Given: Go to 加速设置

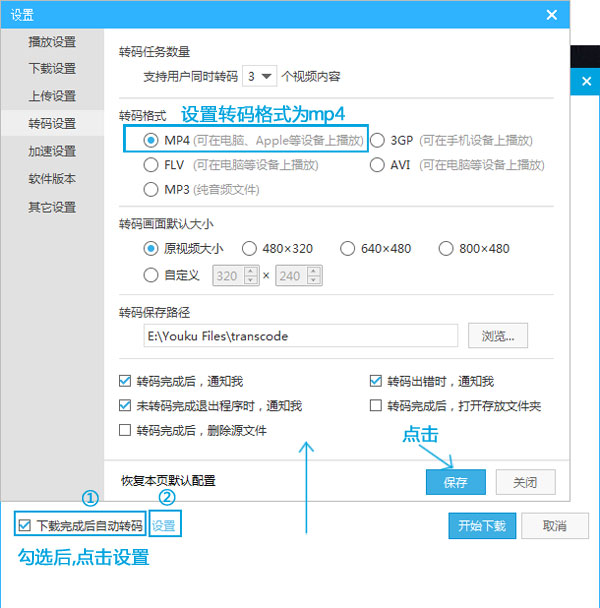Looking at the screenshot, I should tap(52, 151).
